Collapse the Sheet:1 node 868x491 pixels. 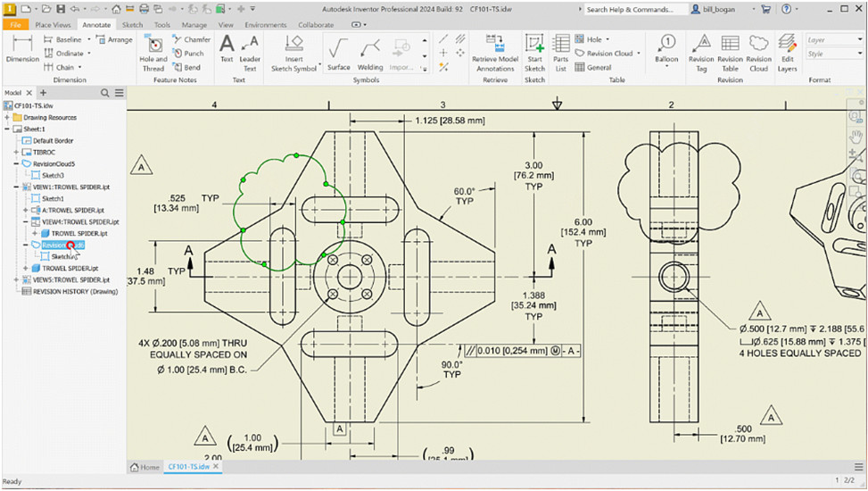(x=7, y=129)
